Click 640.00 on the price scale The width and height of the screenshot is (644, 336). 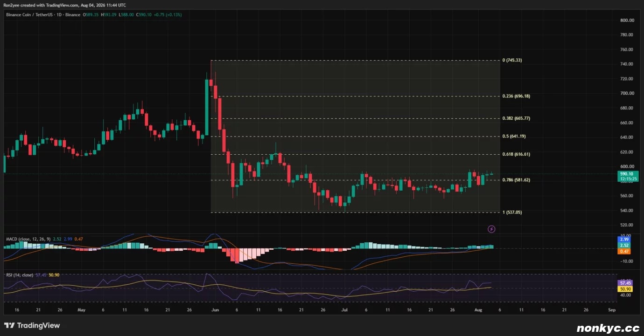[x=627, y=137]
